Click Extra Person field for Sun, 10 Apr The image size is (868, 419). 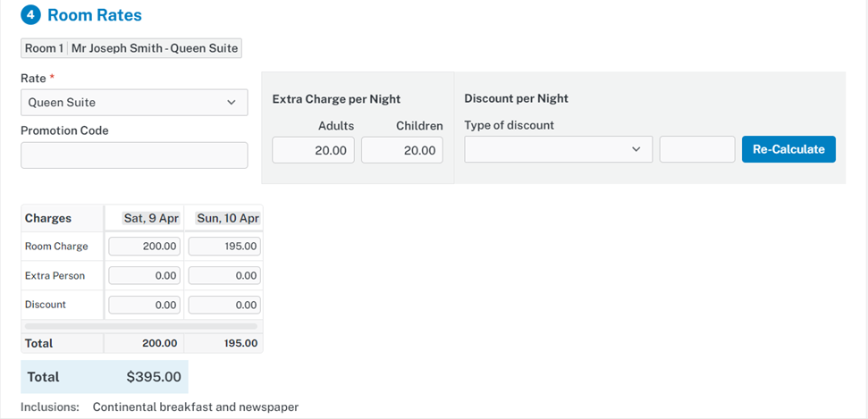(224, 276)
